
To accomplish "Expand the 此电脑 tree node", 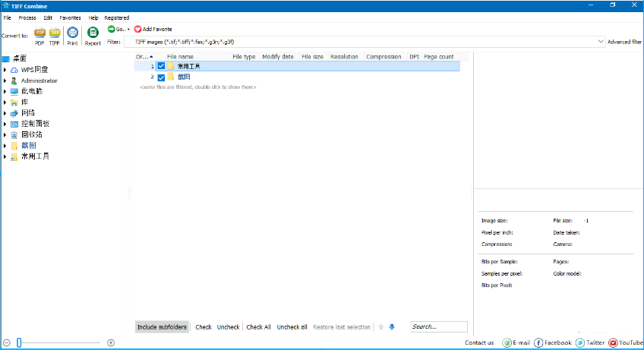I will 5,91.
